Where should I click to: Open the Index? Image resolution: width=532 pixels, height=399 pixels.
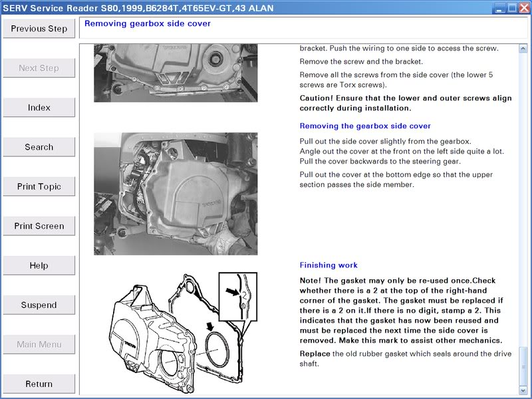point(39,108)
